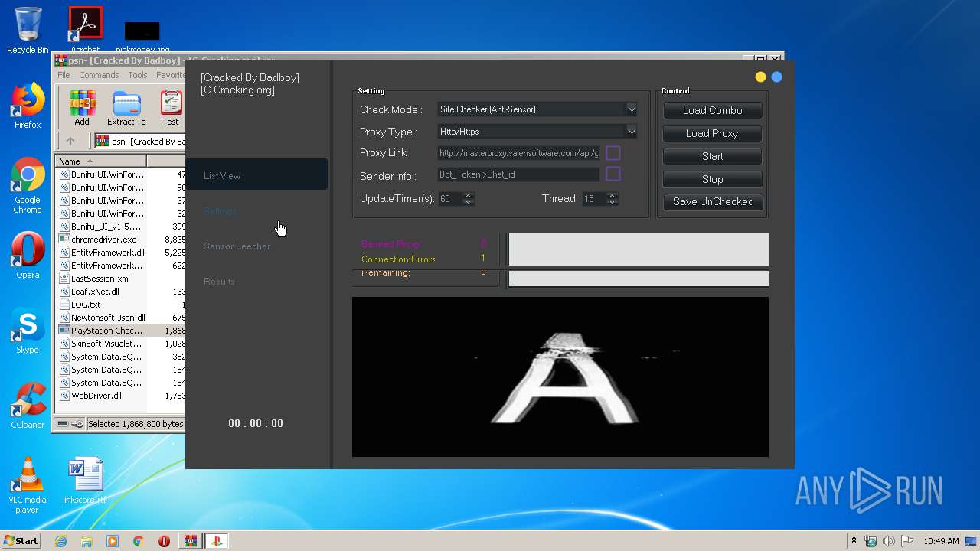Increase the Thread count
This screenshot has width=980, height=551.
point(612,196)
